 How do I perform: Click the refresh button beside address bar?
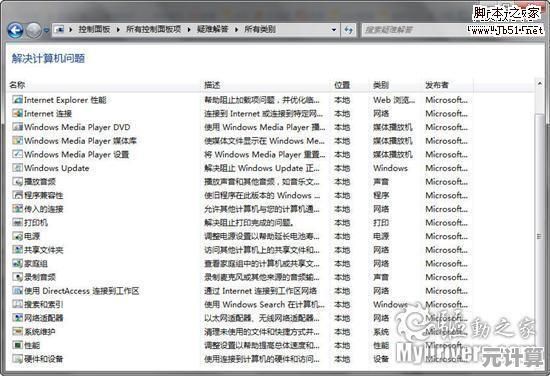[348, 30]
